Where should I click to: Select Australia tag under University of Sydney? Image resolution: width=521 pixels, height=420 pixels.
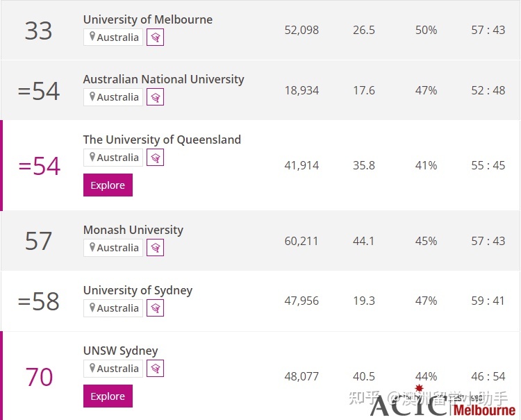[113, 308]
